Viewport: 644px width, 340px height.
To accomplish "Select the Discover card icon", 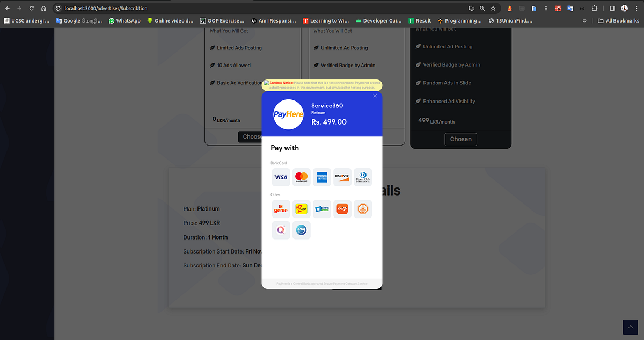I will (x=342, y=177).
